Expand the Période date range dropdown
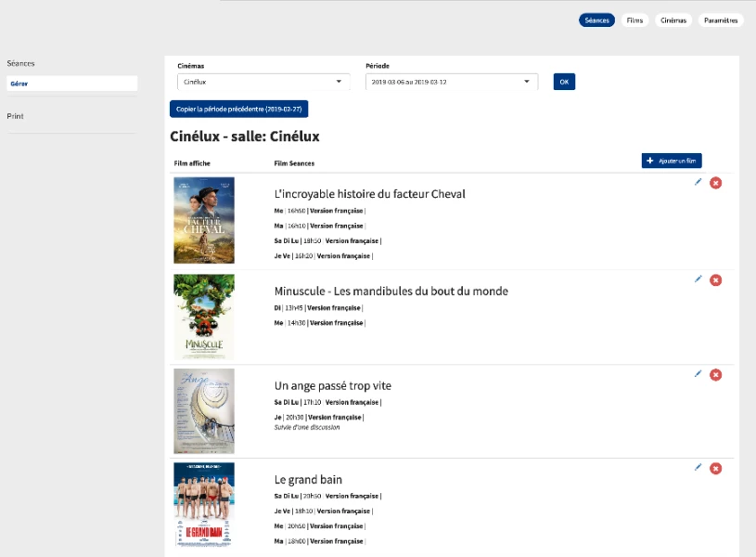Screen dimensions: 756x557 pyautogui.click(x=452, y=82)
